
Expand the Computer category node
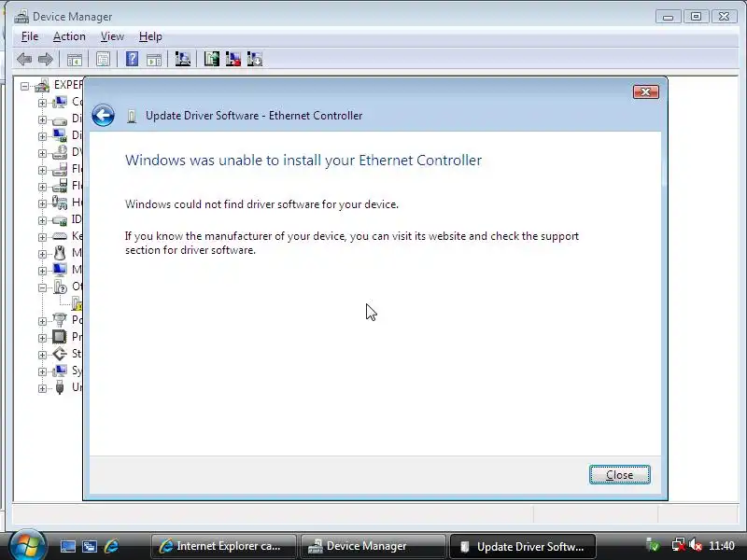42,103
